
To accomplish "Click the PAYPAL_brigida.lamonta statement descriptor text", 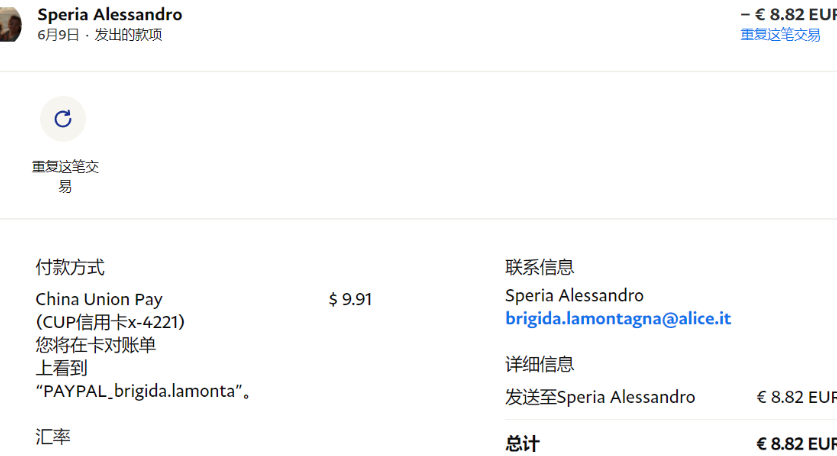I will [139, 391].
